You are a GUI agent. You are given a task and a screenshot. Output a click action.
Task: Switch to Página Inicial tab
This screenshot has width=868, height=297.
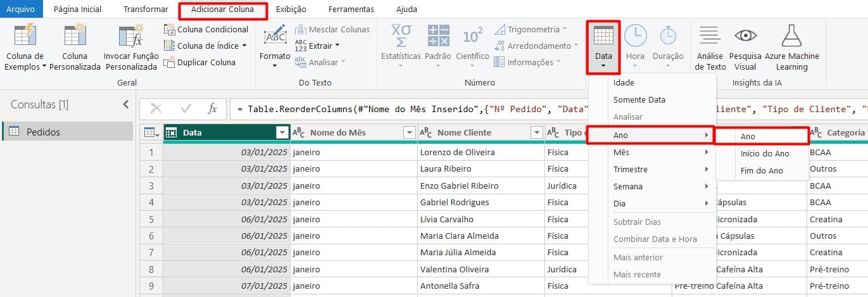[77, 9]
